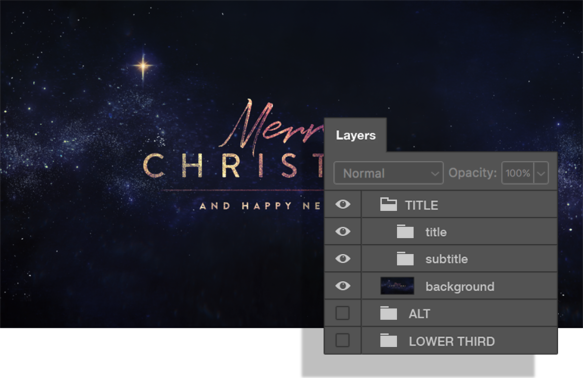
Task: Hide the subtitle folder layer
Action: click(343, 259)
